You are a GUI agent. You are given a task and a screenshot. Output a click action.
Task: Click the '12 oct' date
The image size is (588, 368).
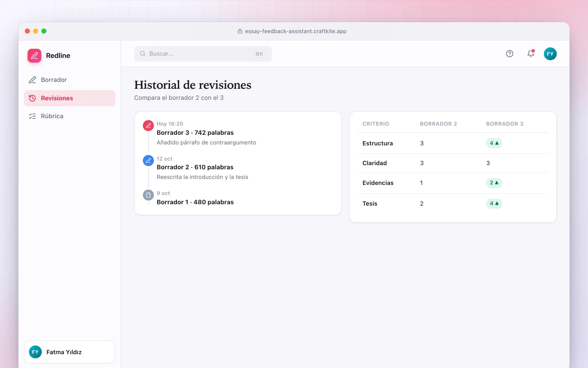pos(164,159)
